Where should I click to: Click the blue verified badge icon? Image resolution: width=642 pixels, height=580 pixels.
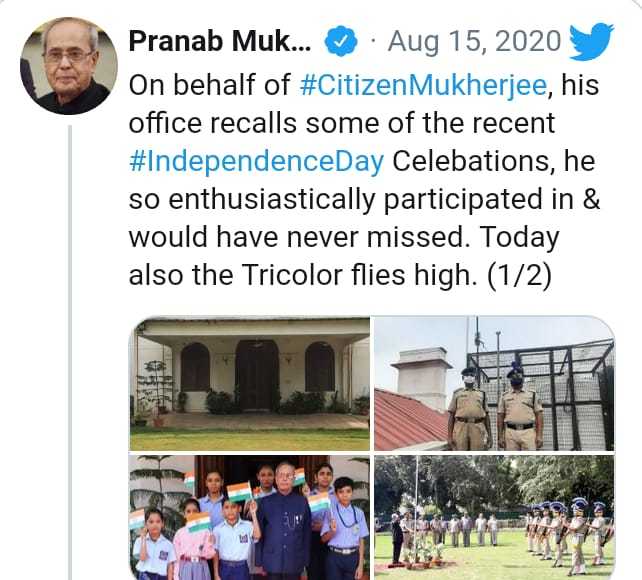pos(341,40)
